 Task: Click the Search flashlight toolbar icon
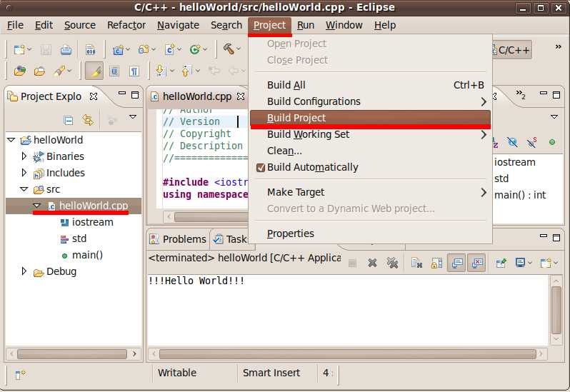(x=59, y=71)
